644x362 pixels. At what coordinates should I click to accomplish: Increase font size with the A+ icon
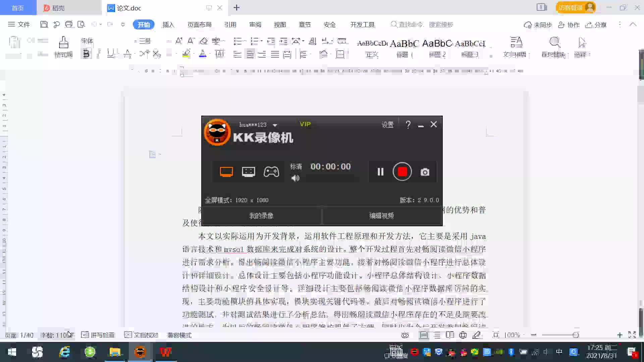click(x=179, y=41)
